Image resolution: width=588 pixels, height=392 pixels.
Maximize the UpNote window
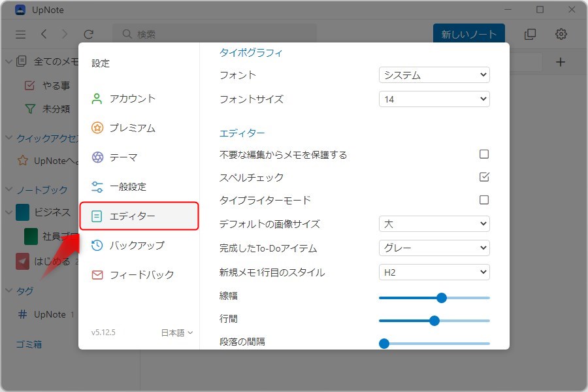click(x=540, y=10)
